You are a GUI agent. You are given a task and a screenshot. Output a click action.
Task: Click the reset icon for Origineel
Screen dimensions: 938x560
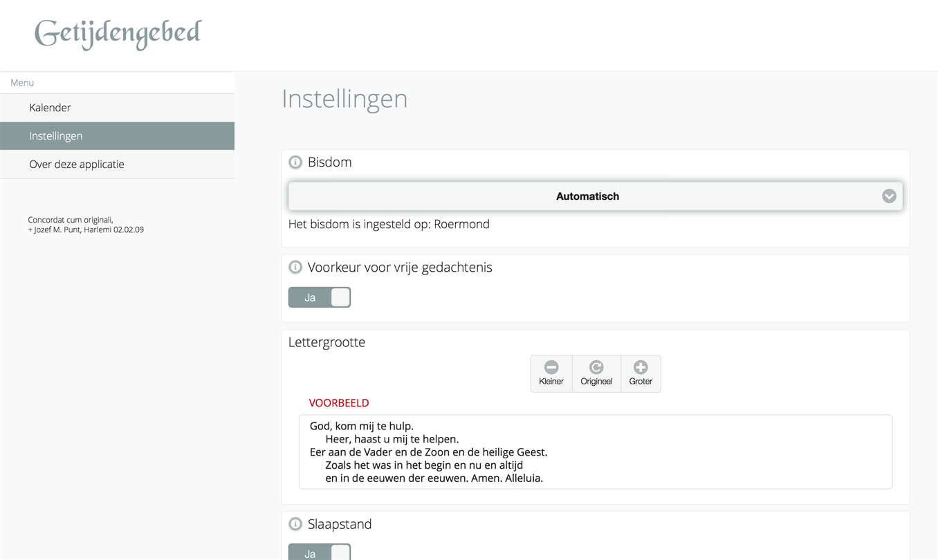point(596,367)
